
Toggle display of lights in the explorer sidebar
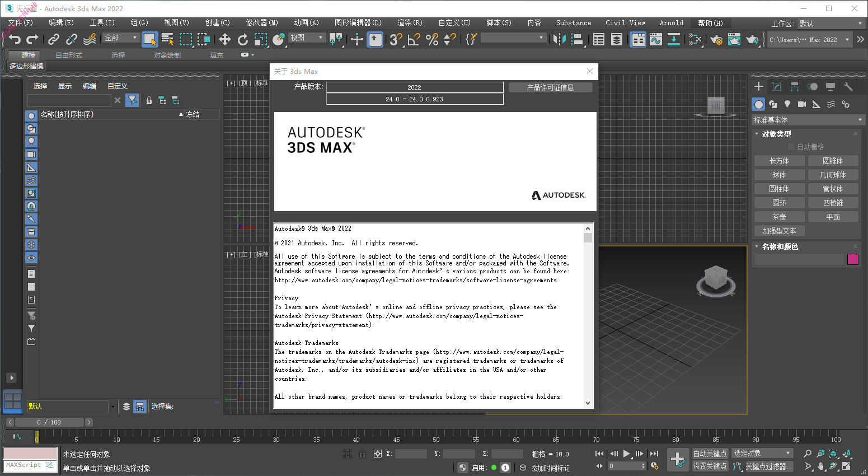[x=31, y=142]
